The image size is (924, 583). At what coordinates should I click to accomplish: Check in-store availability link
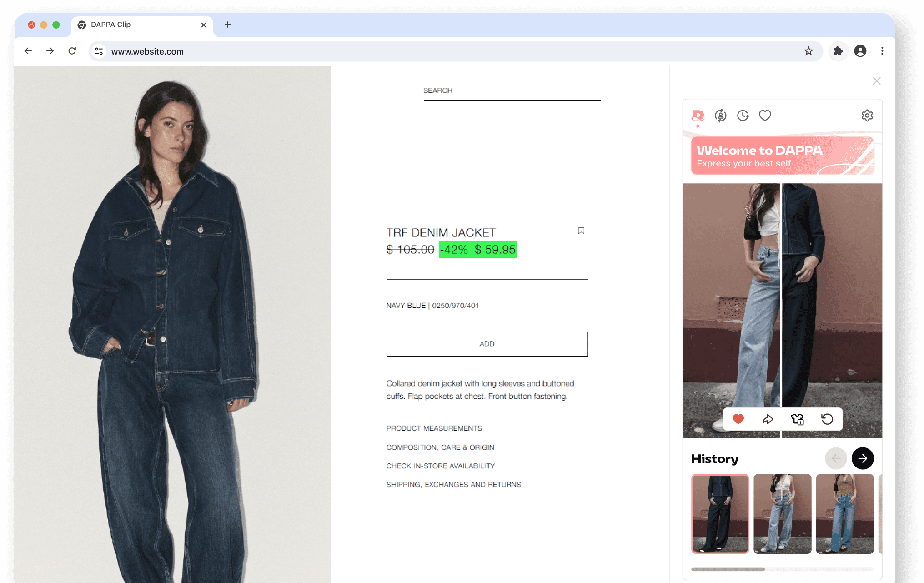click(x=441, y=466)
